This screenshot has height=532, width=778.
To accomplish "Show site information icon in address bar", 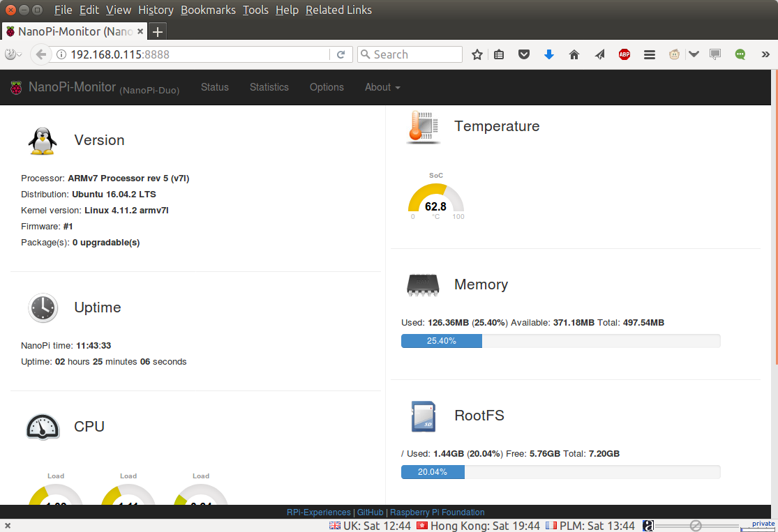I will (x=61, y=54).
